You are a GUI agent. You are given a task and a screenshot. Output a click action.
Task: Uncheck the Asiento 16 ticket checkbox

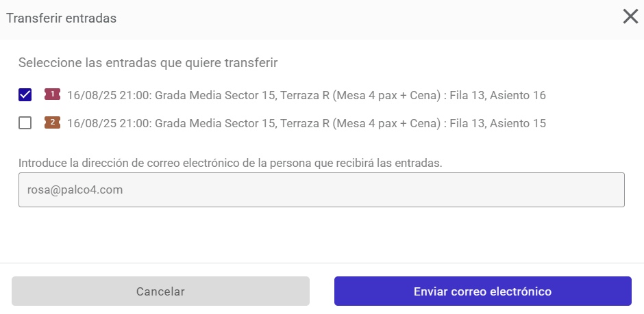[25, 94]
